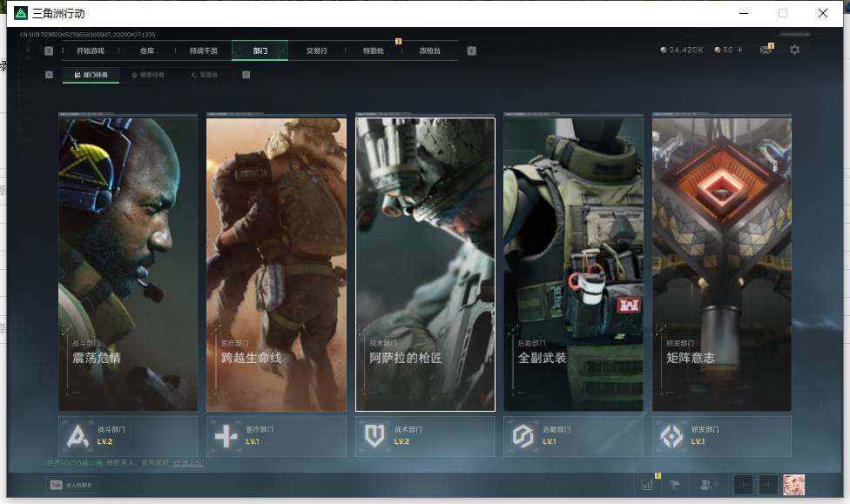Click the second squad invite plus slot
Image resolution: width=850 pixels, height=504 pixels.
pyautogui.click(x=768, y=485)
